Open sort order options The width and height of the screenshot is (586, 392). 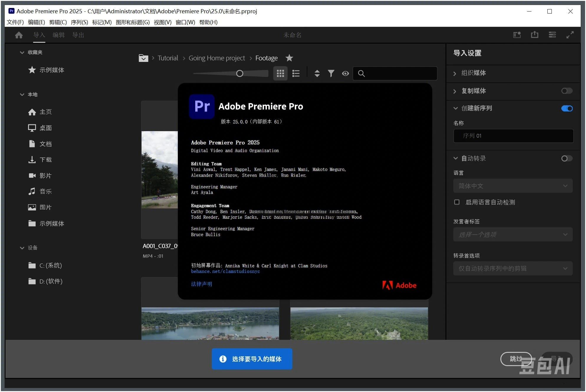pos(317,73)
